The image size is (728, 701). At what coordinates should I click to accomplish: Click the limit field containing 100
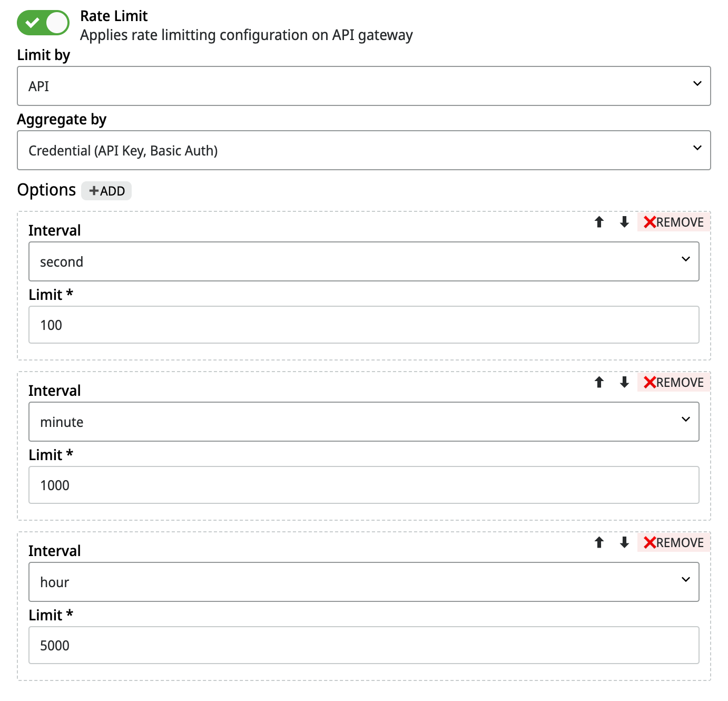tap(363, 325)
